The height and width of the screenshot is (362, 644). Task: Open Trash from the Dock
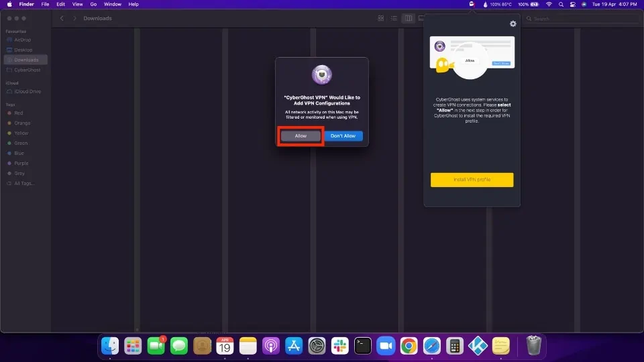pos(534,346)
